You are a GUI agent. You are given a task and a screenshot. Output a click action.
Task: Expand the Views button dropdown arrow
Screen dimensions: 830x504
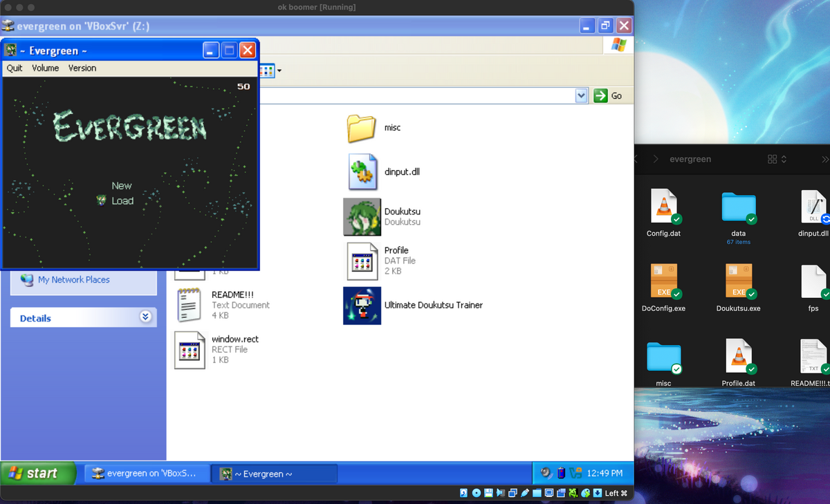click(279, 71)
